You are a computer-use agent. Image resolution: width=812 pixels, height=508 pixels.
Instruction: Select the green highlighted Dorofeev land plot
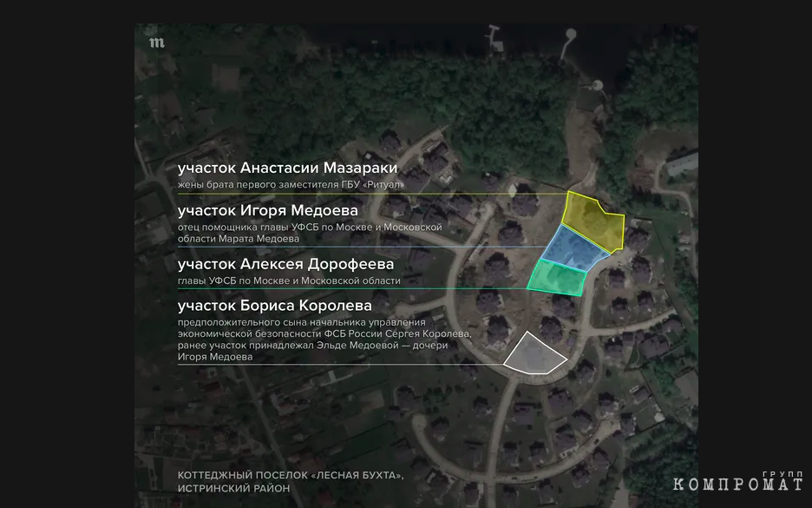(x=557, y=278)
